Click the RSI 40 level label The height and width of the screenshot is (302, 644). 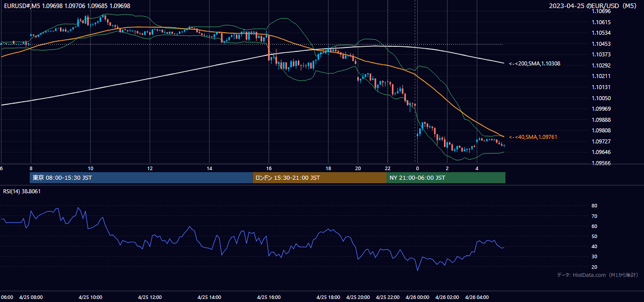pos(595,246)
